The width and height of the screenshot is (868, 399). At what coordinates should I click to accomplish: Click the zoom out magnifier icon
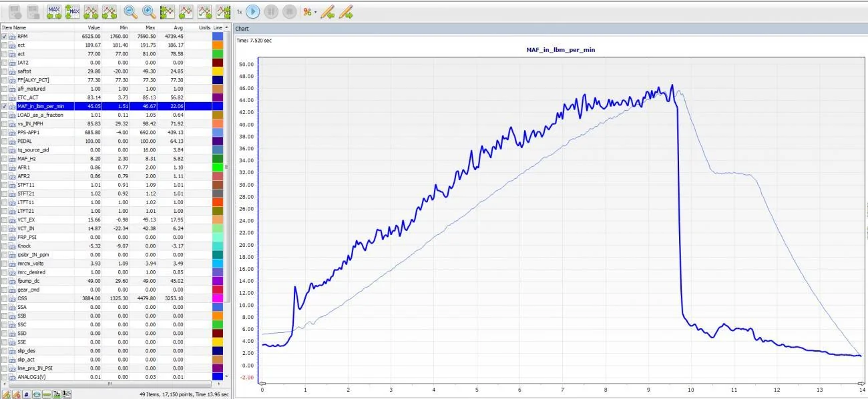pos(130,11)
